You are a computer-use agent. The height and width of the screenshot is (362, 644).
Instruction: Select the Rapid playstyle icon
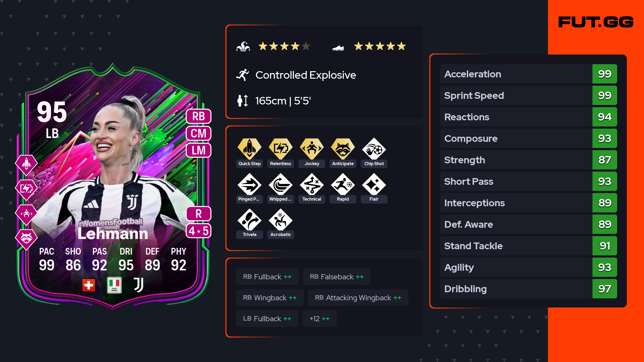point(343,184)
